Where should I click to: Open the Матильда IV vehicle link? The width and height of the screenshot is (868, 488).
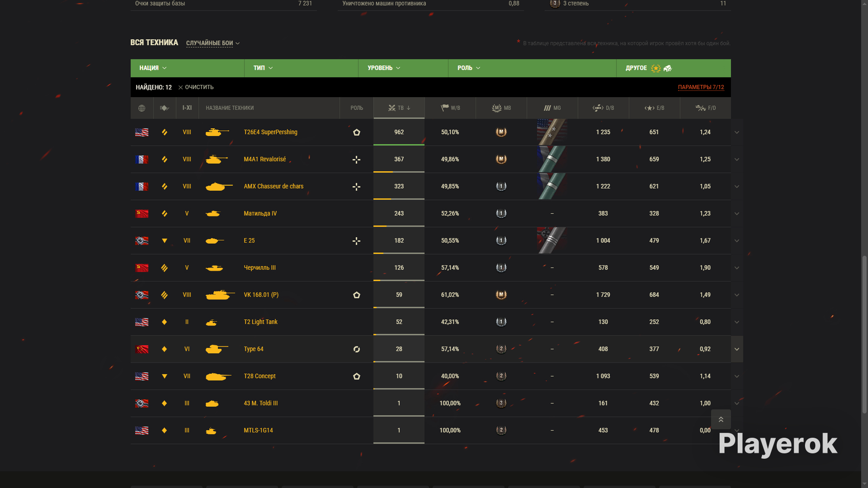click(260, 214)
